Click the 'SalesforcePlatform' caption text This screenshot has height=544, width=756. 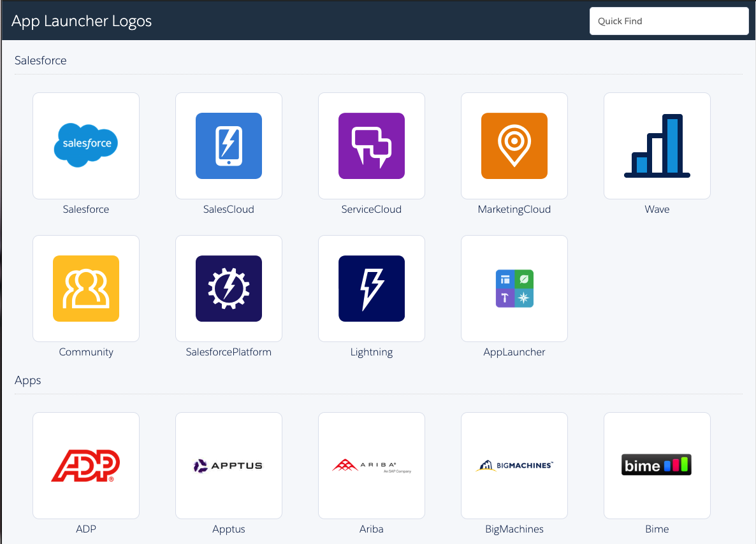229,352
